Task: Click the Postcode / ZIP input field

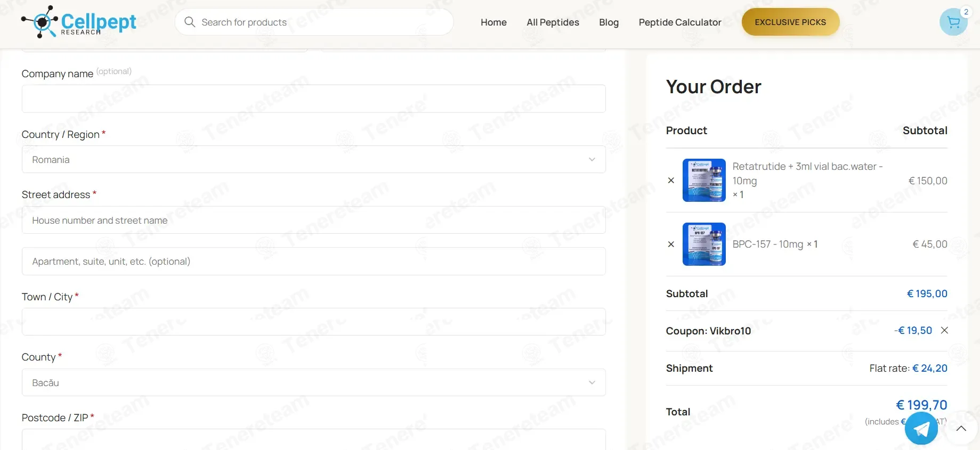Action: tap(314, 439)
